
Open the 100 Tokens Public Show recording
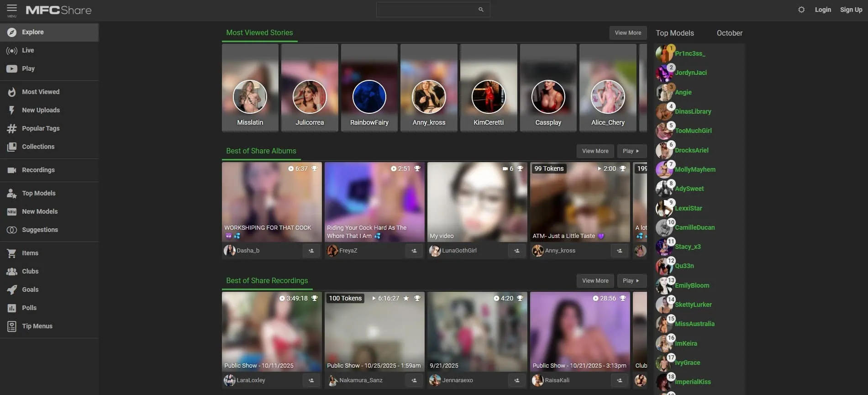(x=374, y=332)
